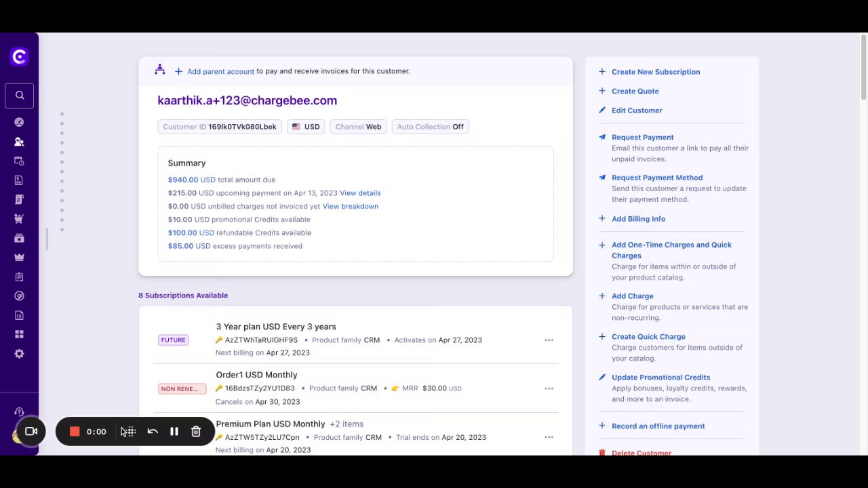868x488 pixels.
Task: Click the Add parent account link
Action: 220,71
